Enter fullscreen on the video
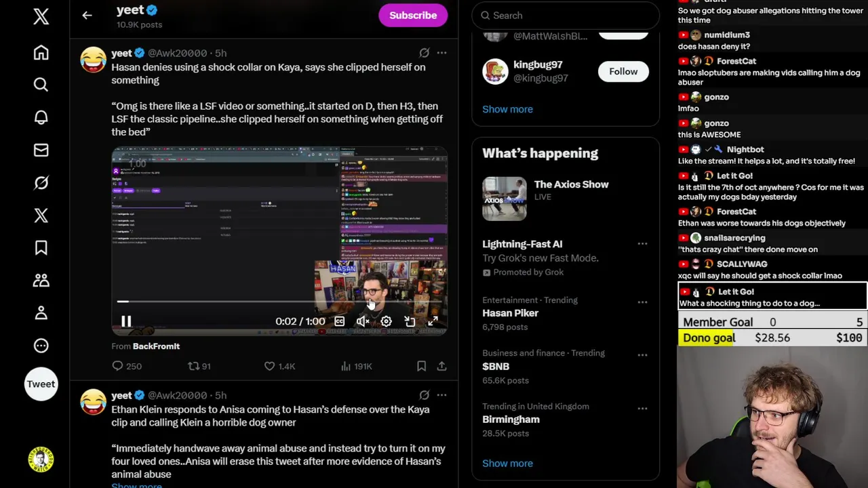Viewport: 868px width, 488px height. pyautogui.click(x=433, y=321)
